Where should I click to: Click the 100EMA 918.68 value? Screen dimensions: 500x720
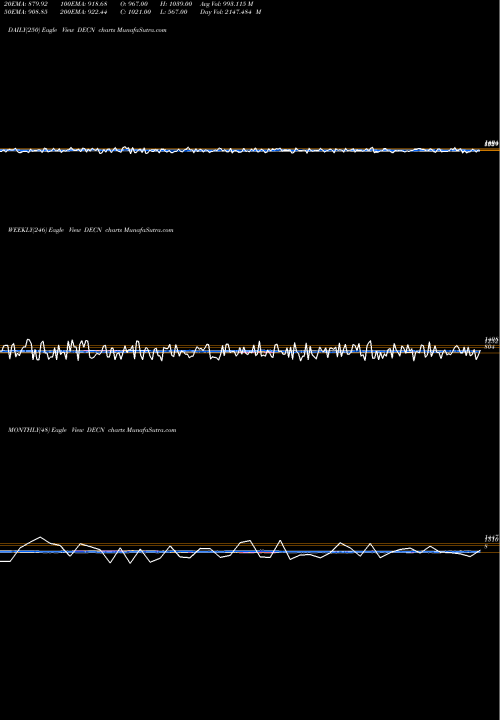click(84, 4)
